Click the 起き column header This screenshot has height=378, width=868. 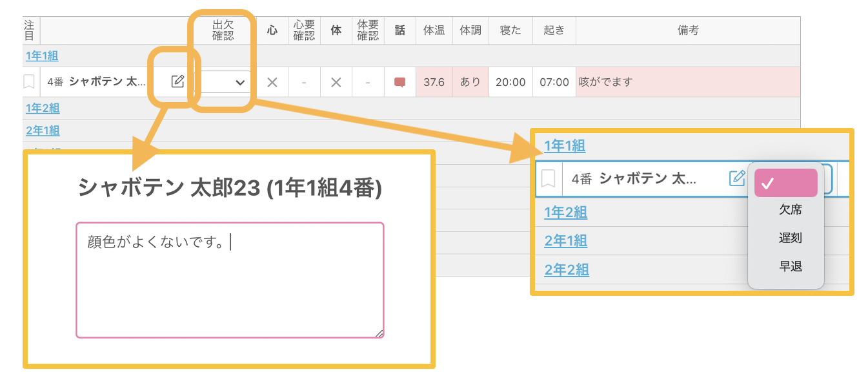[554, 30]
